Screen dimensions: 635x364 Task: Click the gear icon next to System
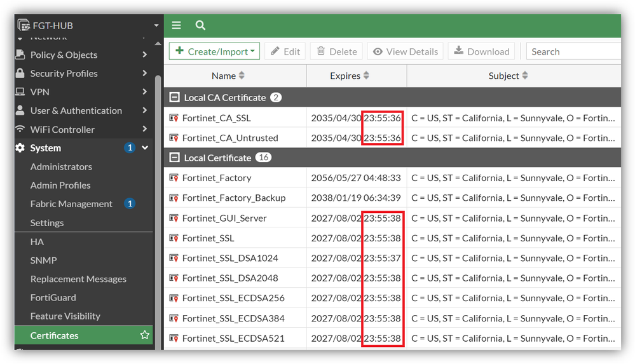[20, 148]
